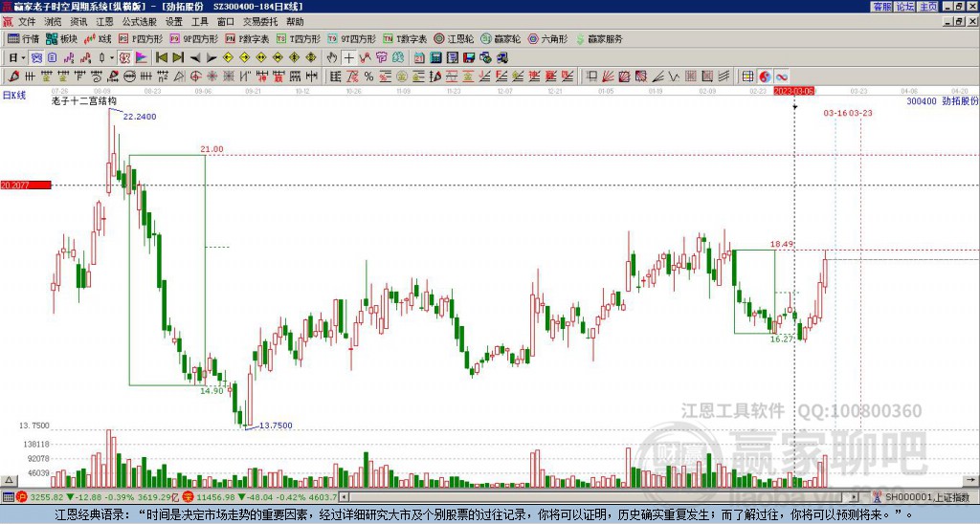Open the calendar date icon
The height and width of the screenshot is (524, 980).
[419, 57]
